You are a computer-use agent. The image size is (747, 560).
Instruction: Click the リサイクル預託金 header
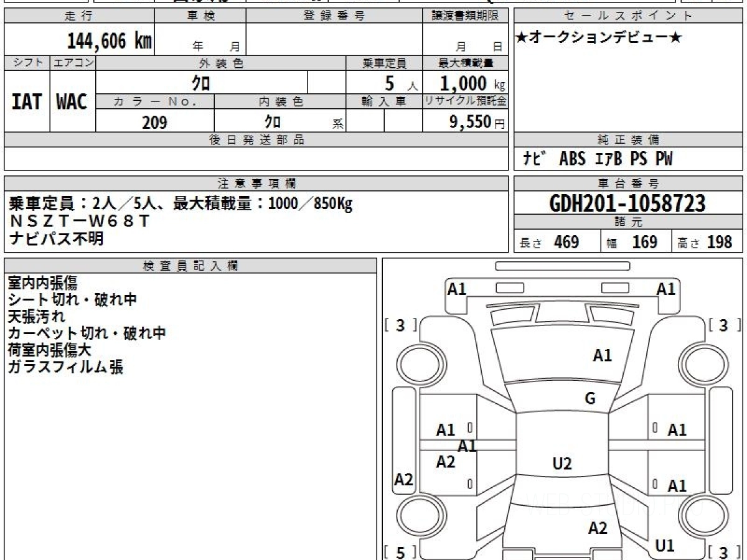465,101
